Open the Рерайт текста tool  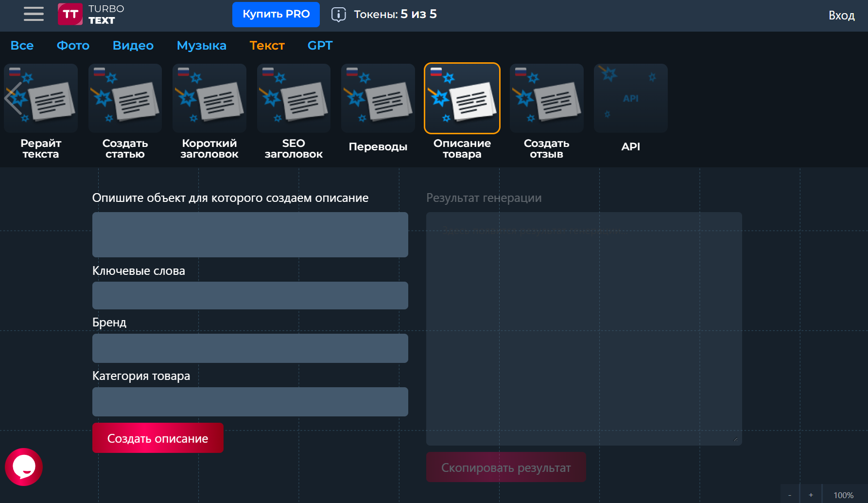tap(41, 111)
